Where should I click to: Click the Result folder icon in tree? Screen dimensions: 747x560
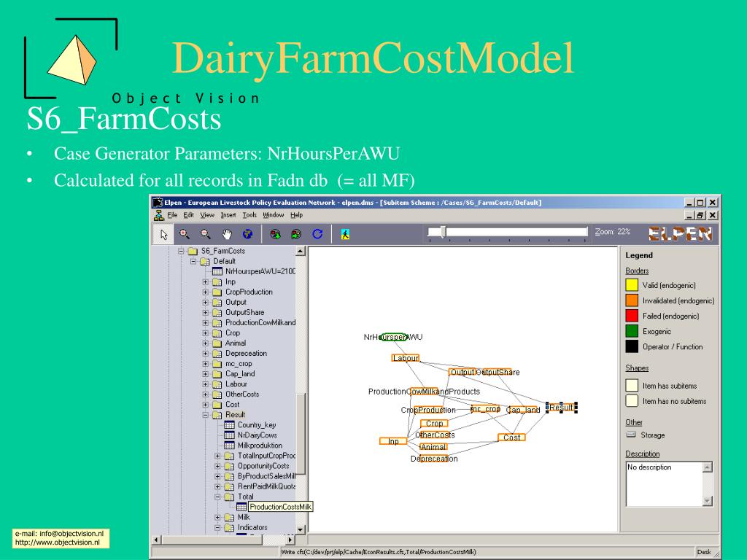[x=217, y=415]
